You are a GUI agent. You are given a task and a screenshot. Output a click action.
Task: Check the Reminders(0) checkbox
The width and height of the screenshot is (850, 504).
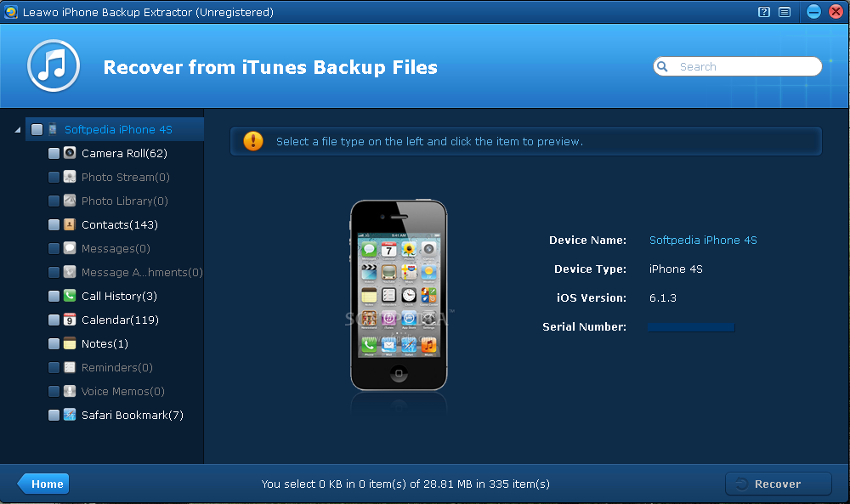(x=54, y=368)
